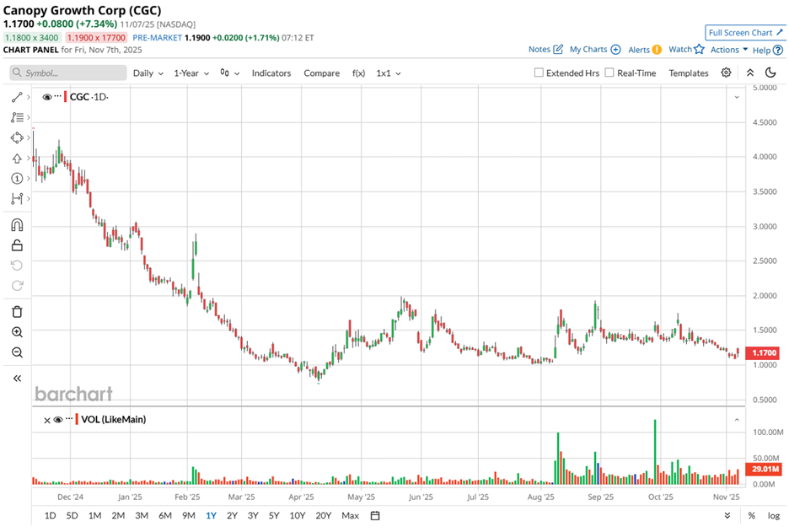Select the 20Y time range
This screenshot has height=532, width=789.
[x=324, y=515]
